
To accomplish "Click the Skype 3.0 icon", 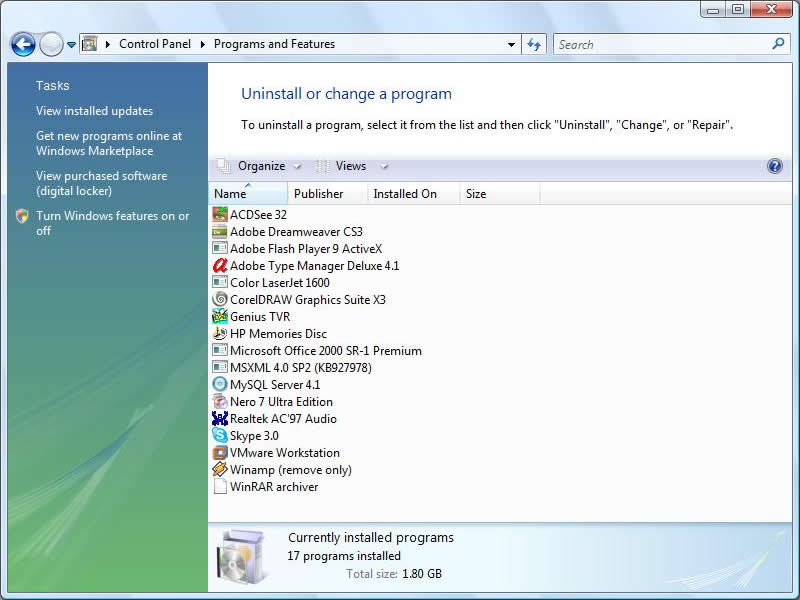I will coord(220,435).
